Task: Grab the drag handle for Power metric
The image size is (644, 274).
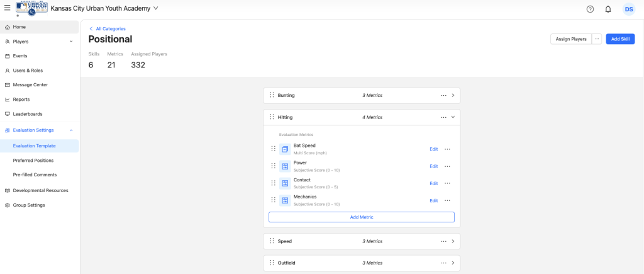Action: pos(274,166)
